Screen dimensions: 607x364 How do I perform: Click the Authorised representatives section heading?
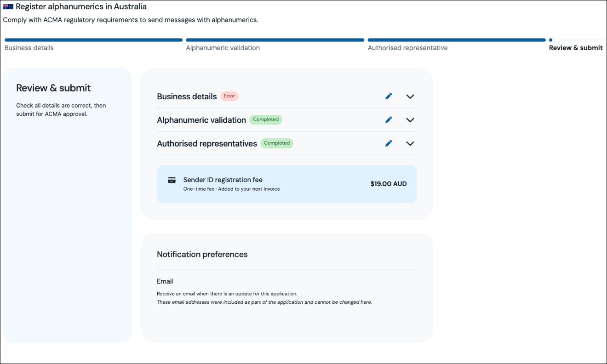(207, 144)
